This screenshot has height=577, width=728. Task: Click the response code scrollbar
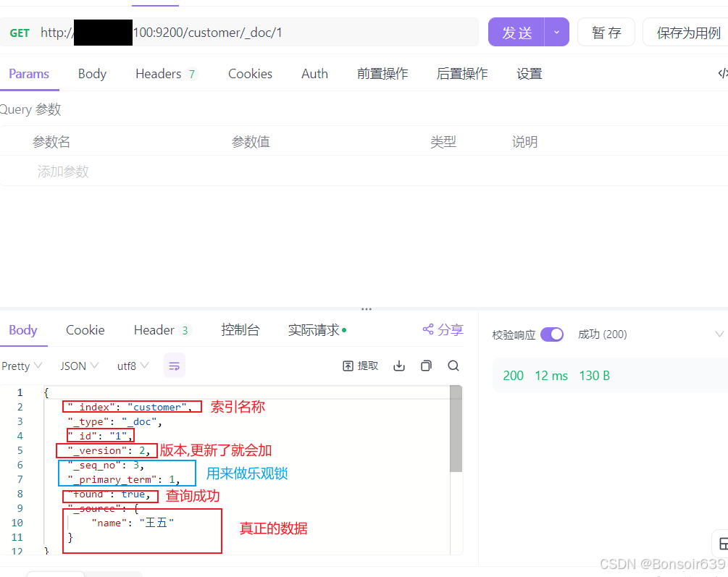pyautogui.click(x=456, y=429)
